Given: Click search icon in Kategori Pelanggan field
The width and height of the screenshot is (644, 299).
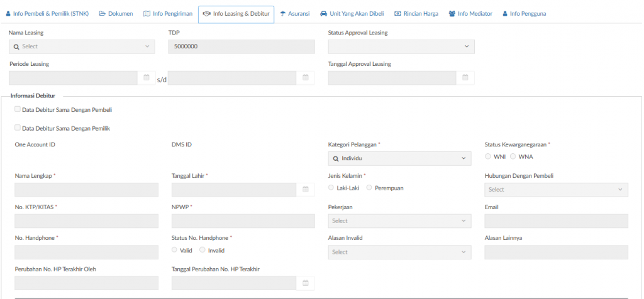Looking at the screenshot, I should tap(336, 159).
